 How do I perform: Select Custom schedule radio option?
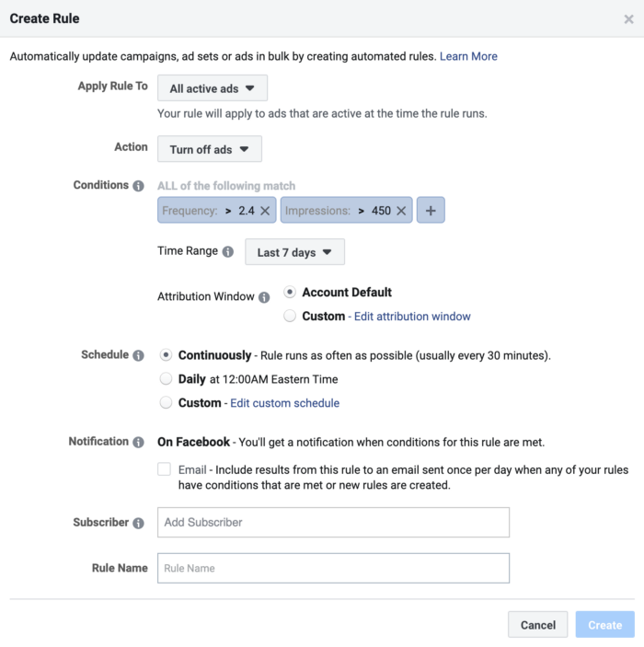tap(166, 402)
